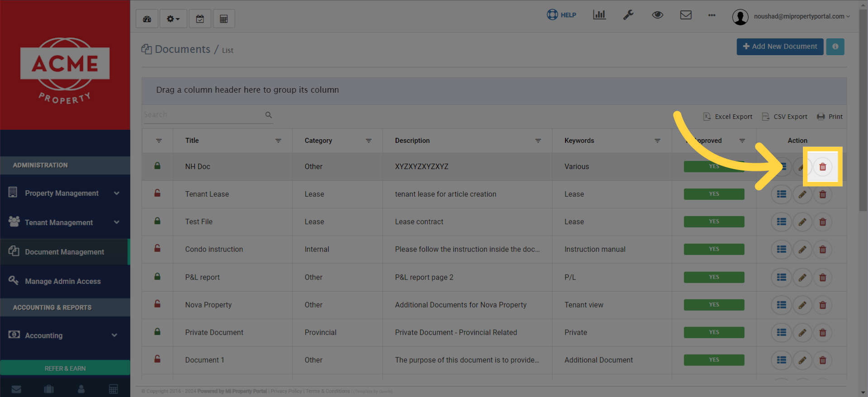The width and height of the screenshot is (868, 397).
Task: Click the blue info button
Action: click(x=835, y=47)
